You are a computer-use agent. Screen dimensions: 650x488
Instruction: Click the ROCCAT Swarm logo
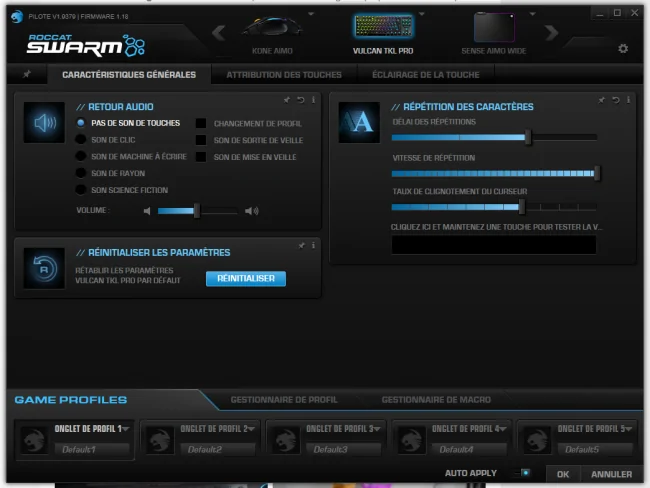(x=86, y=45)
